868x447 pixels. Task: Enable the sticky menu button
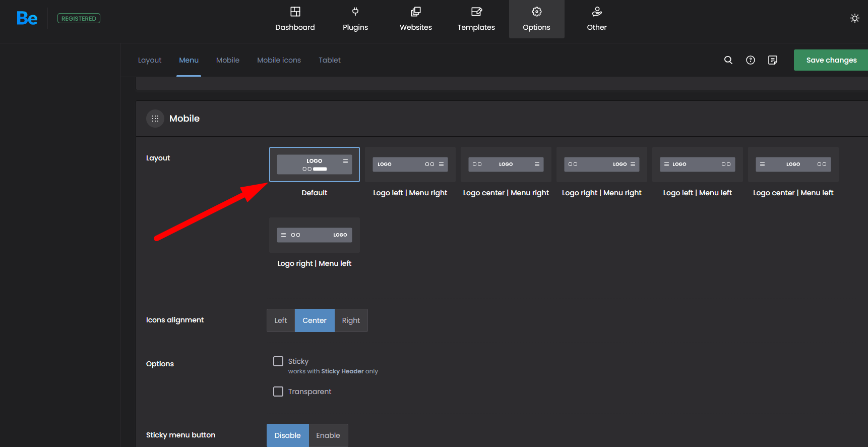pyautogui.click(x=328, y=435)
